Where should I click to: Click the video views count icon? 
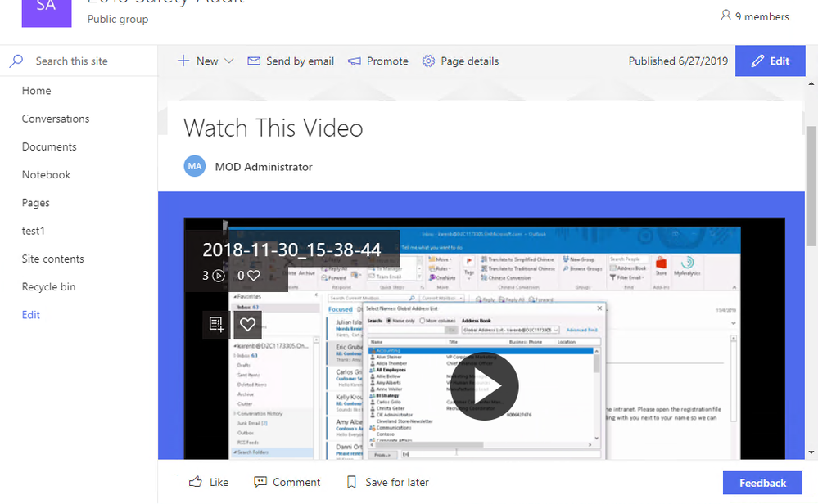click(219, 276)
